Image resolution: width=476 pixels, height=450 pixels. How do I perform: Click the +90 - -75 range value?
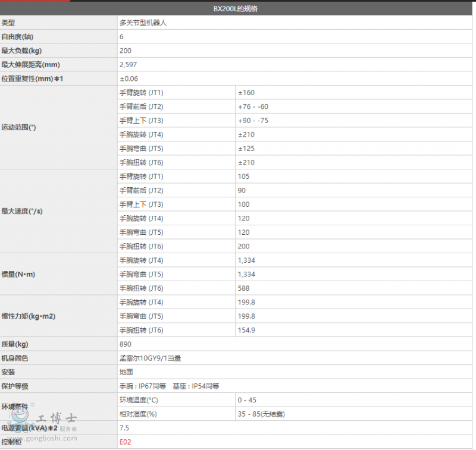point(253,121)
